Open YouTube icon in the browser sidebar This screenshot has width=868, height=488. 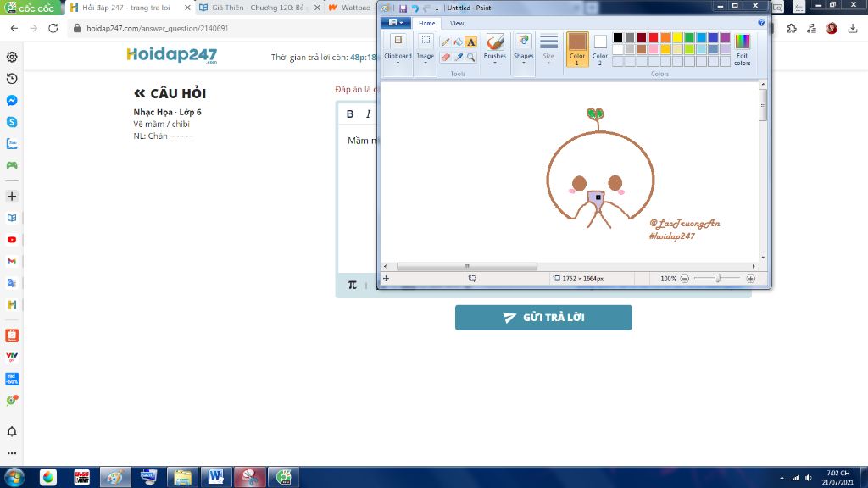click(x=12, y=240)
